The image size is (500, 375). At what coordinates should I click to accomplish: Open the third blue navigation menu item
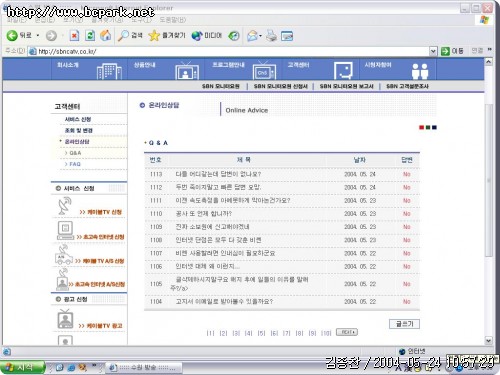tap(228, 65)
